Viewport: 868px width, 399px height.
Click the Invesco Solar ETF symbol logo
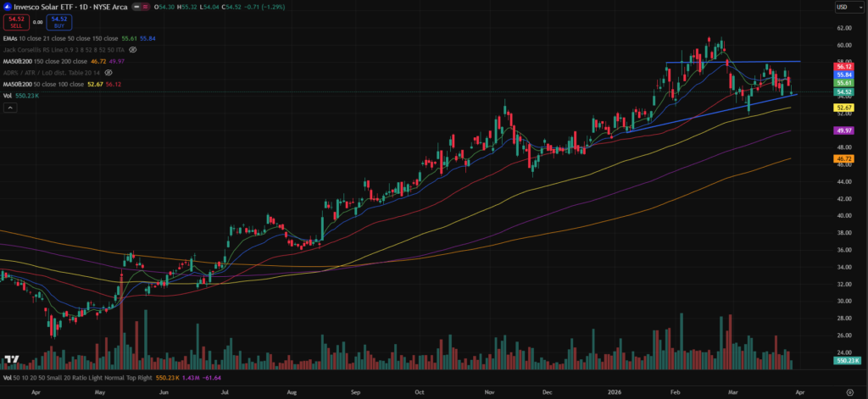click(7, 7)
